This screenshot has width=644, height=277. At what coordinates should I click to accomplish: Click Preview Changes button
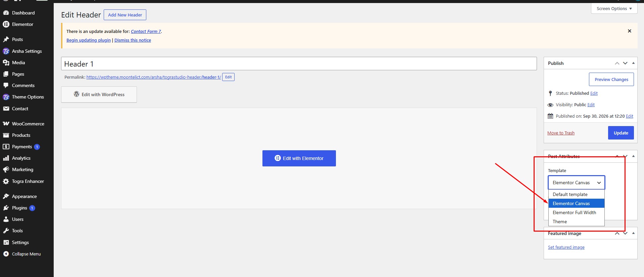point(611,79)
